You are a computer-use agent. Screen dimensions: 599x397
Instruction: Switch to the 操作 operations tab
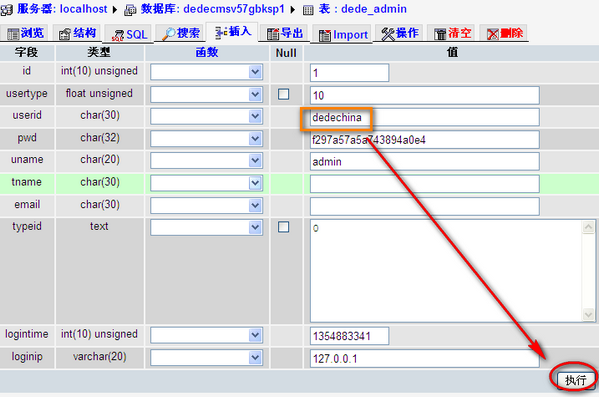(x=400, y=33)
